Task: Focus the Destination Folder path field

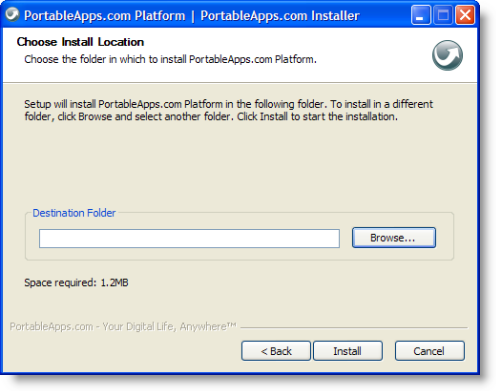Action: 189,238
